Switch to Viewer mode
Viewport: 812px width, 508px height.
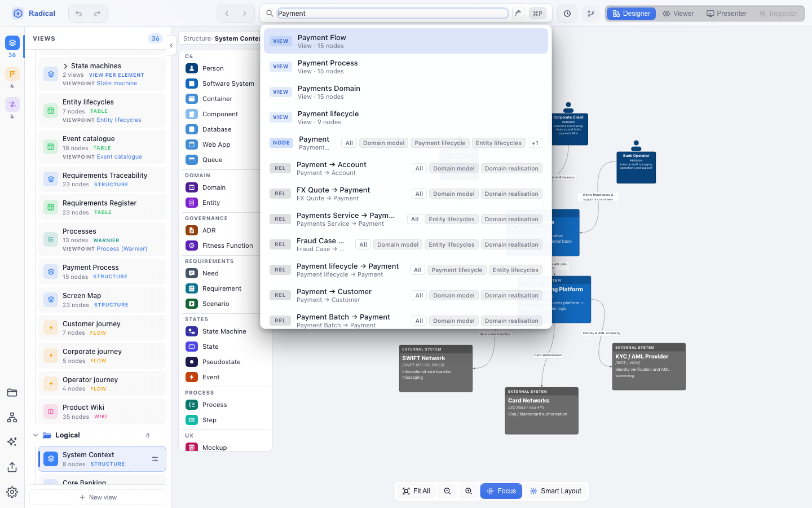(x=678, y=14)
